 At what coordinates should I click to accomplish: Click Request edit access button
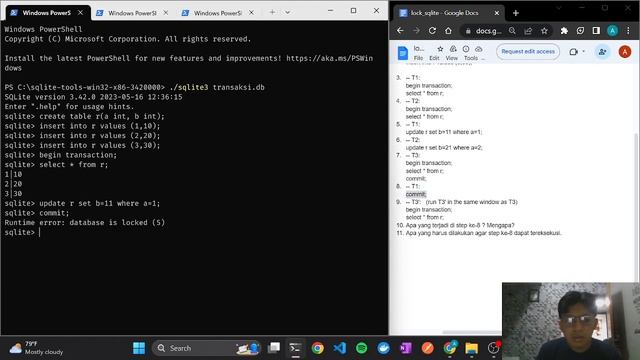528,52
